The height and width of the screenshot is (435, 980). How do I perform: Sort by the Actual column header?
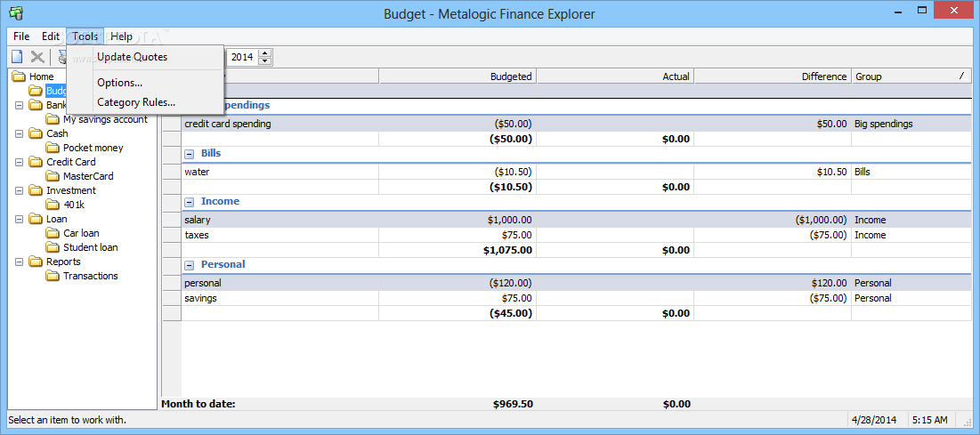point(616,77)
